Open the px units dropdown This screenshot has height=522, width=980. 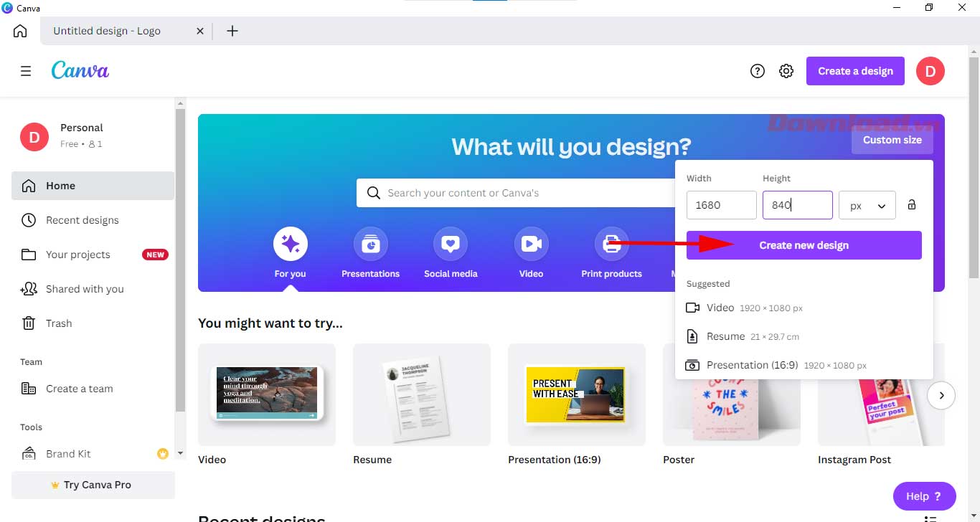pos(867,205)
